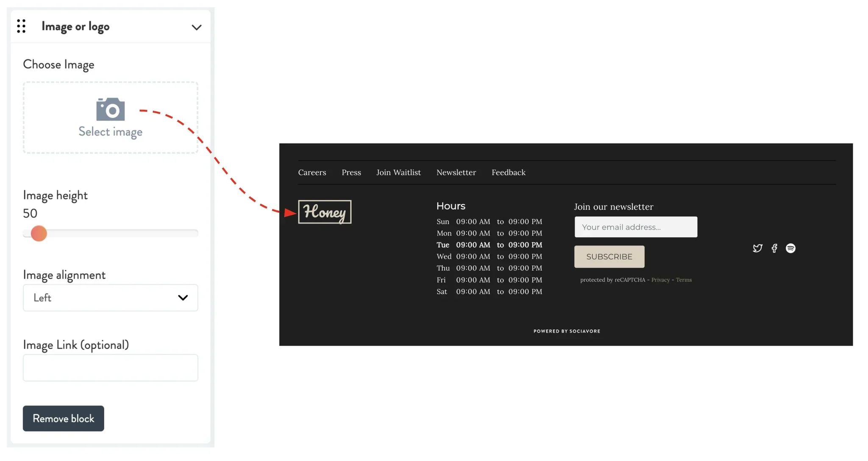
Task: Click the Select image upload area text
Action: pos(111,132)
